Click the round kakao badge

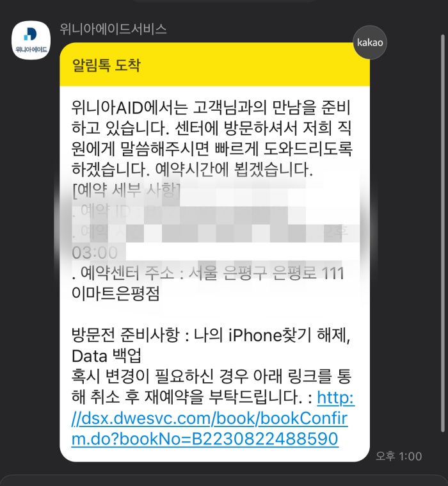[x=370, y=42]
